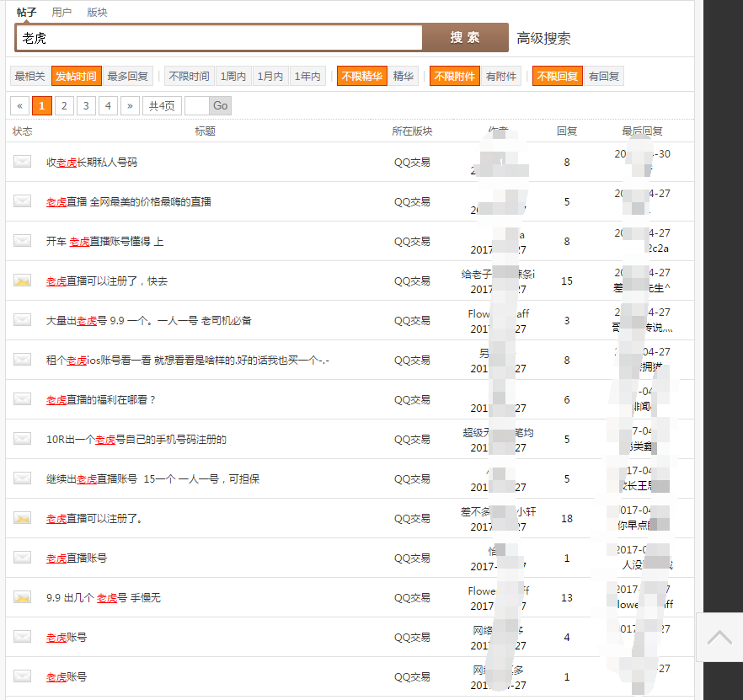The width and height of the screenshot is (743, 700).
Task: Open thread 老虎直播可以注册了，快去
Action: (x=107, y=281)
